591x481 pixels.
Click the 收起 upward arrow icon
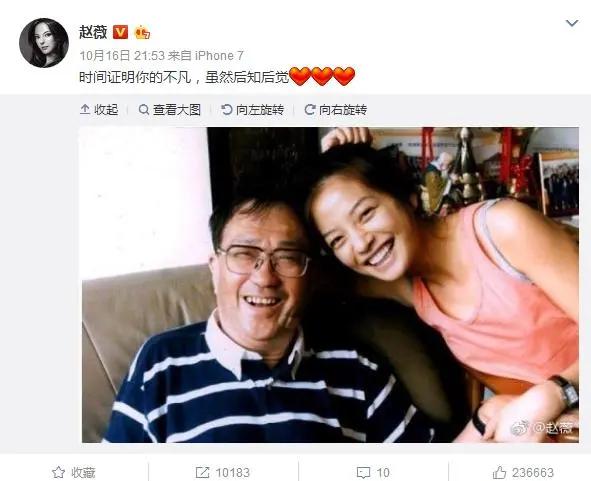[85, 110]
